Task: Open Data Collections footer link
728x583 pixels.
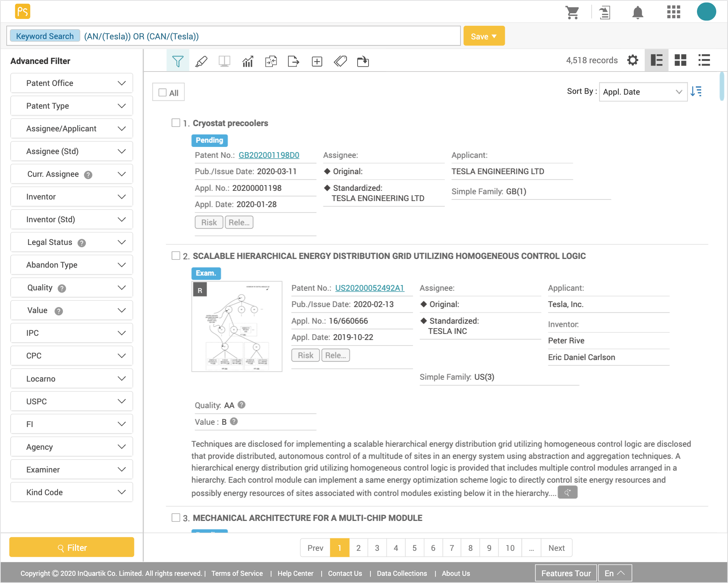Action: pos(401,573)
